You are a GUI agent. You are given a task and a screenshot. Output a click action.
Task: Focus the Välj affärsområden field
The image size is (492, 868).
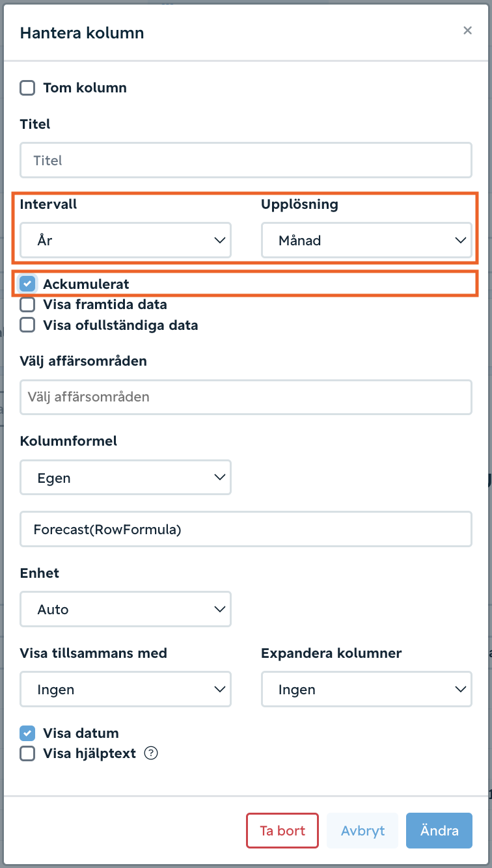click(246, 397)
